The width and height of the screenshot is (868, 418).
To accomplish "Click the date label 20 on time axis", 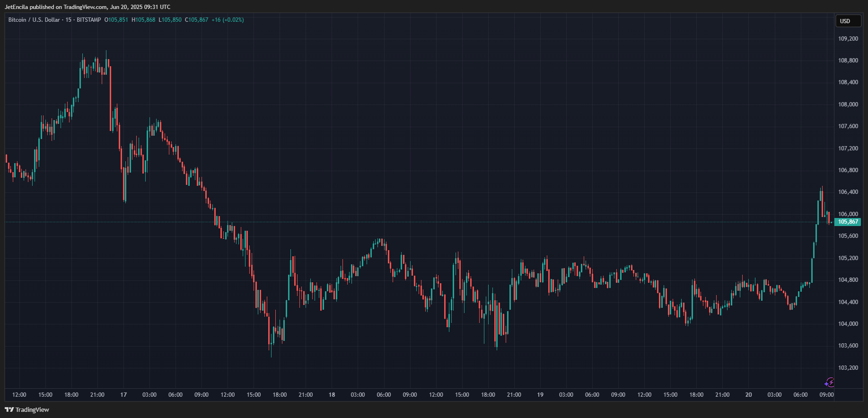I will point(748,395).
